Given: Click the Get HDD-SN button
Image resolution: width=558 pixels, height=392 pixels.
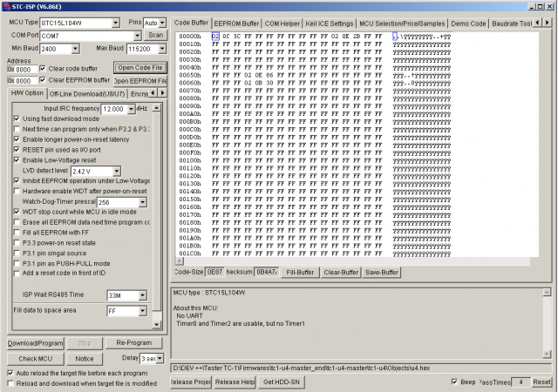Looking at the screenshot, I should click(x=282, y=382).
